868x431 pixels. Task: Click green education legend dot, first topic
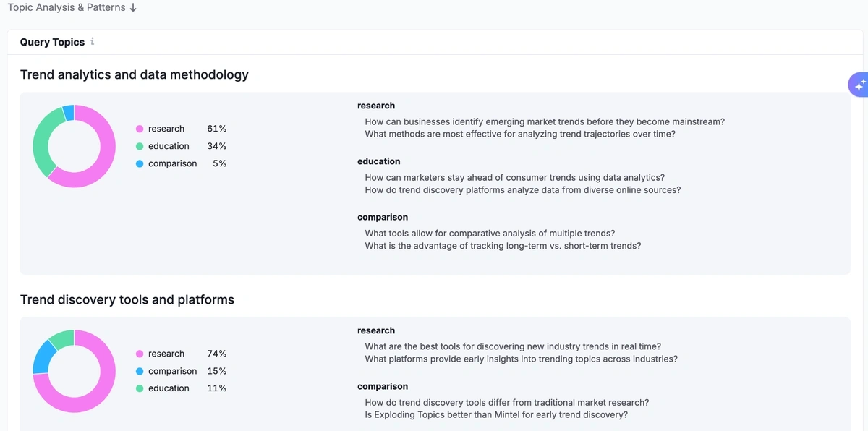point(140,146)
